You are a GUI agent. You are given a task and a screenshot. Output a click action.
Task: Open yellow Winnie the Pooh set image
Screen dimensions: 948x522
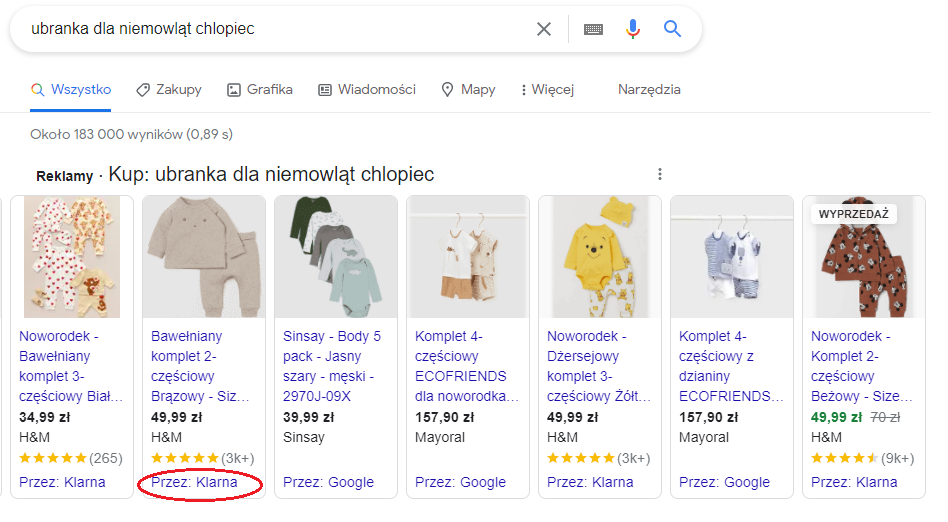coord(600,256)
